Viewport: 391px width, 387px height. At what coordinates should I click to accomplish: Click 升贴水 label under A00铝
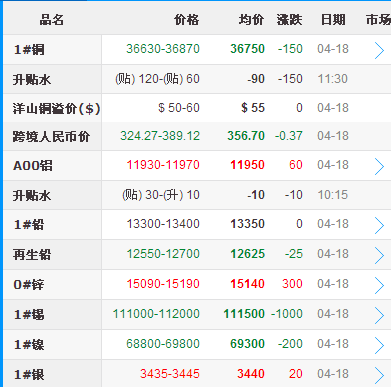click(32, 195)
